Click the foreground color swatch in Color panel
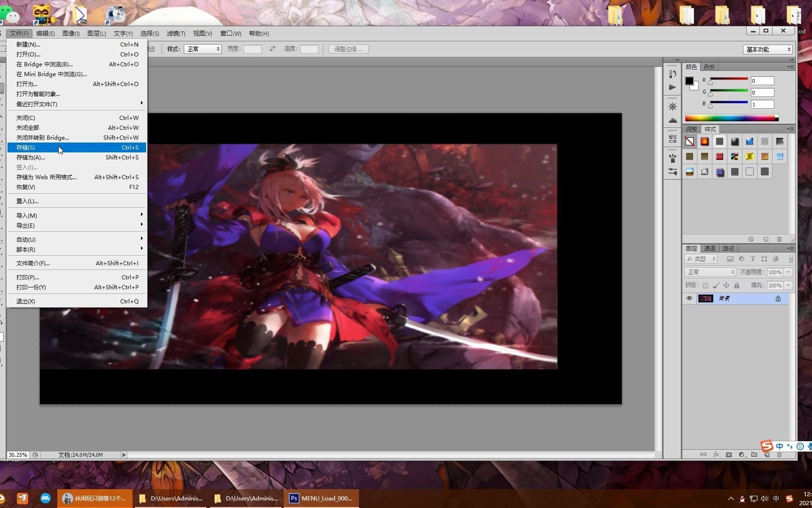This screenshot has width=812, height=508. [x=689, y=81]
